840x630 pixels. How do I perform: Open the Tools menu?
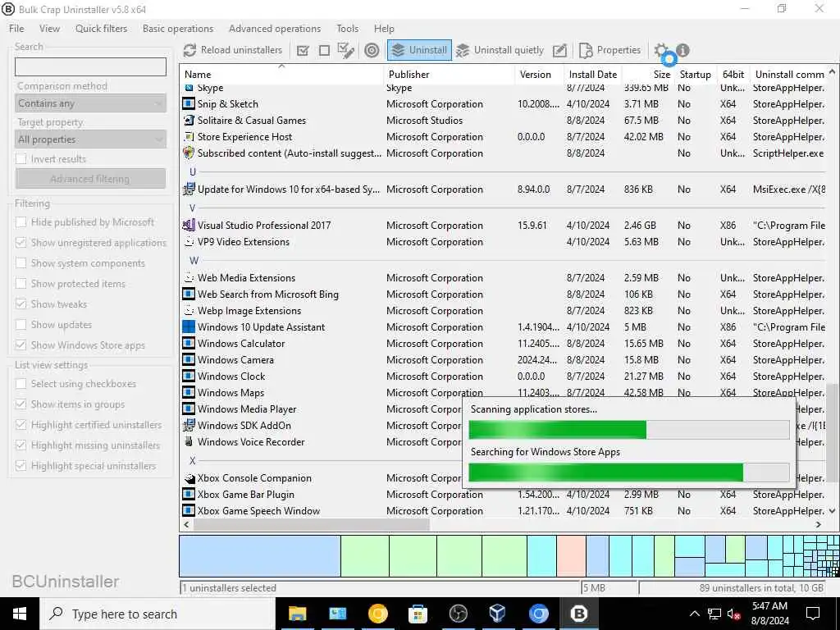coord(348,29)
